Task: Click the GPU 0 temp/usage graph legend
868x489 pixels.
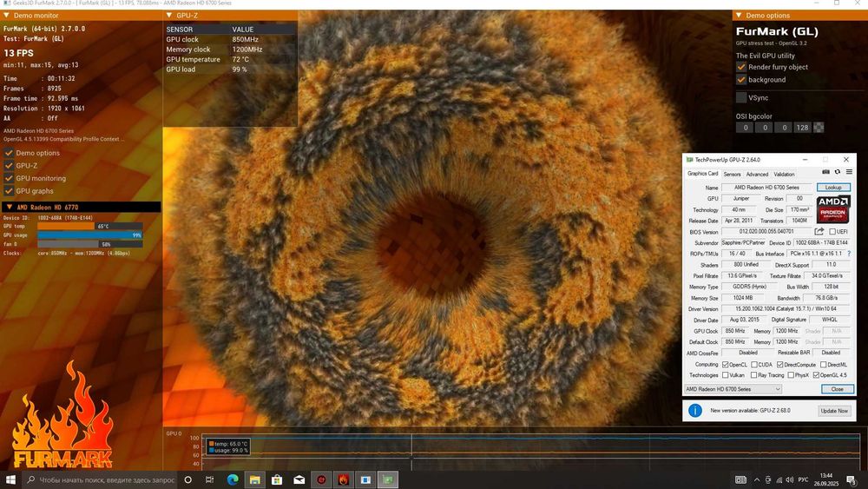Action: (228, 447)
